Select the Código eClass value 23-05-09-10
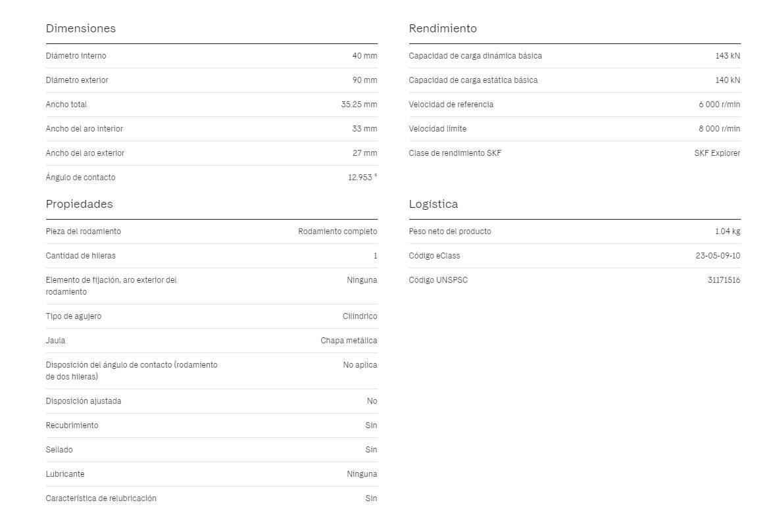This screenshot has width=771, height=532. 718,256
